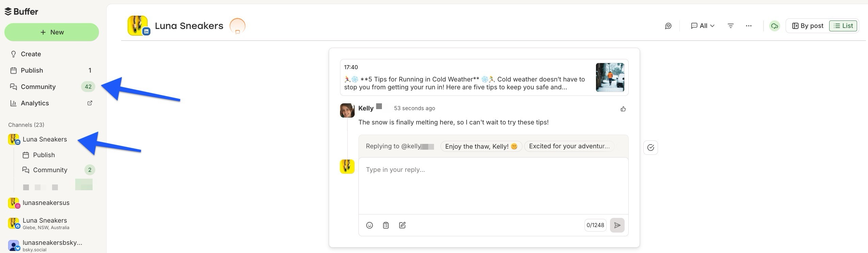Open the top-level Community section

[52, 87]
